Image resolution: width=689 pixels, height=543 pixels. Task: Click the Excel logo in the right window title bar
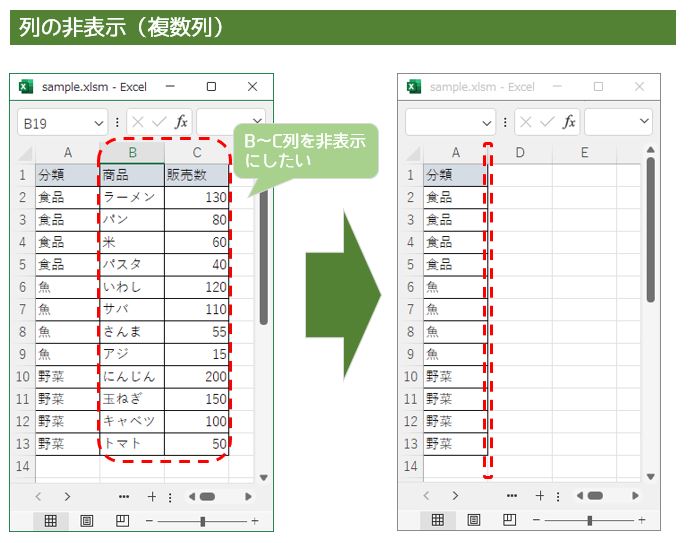point(414,87)
